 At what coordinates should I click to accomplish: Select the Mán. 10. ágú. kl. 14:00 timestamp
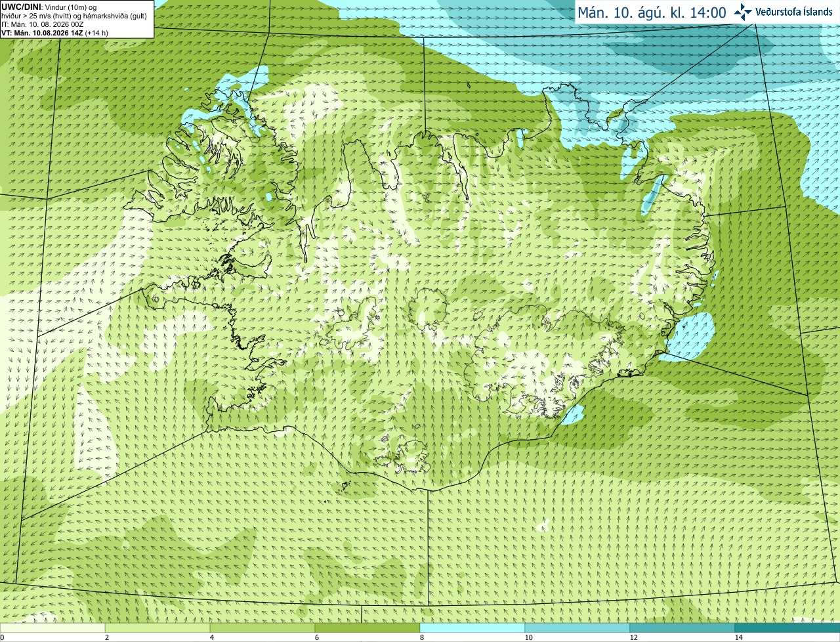[x=652, y=12]
